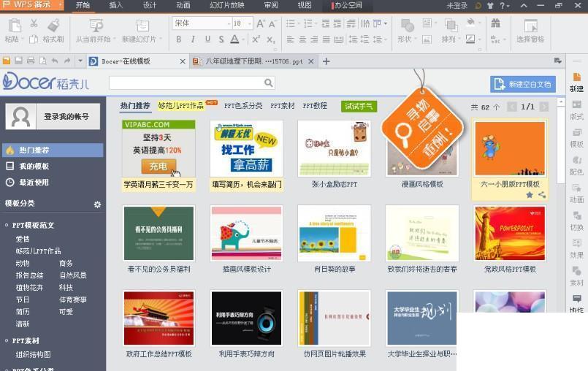
Task: Click the Save icon in quick access bar
Action: (18, 61)
